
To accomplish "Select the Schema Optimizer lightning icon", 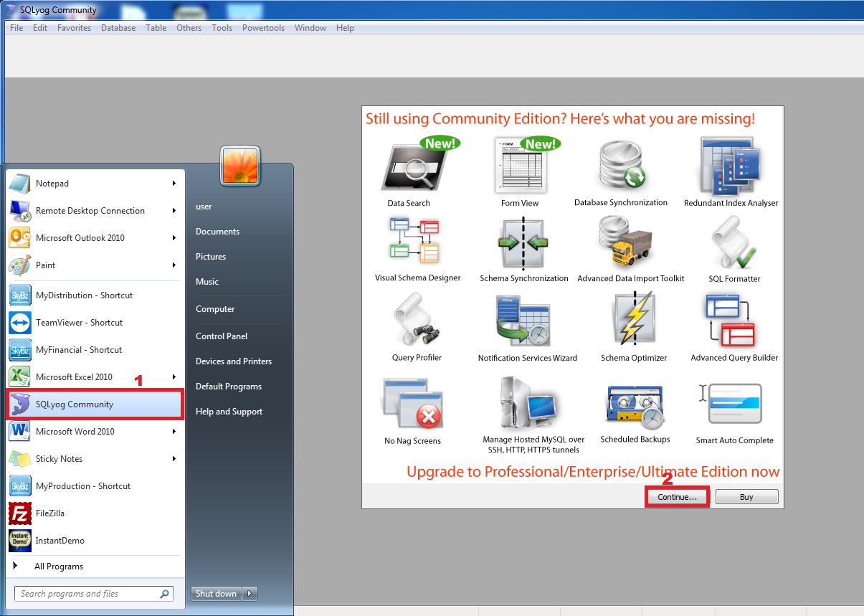I will pos(633,320).
